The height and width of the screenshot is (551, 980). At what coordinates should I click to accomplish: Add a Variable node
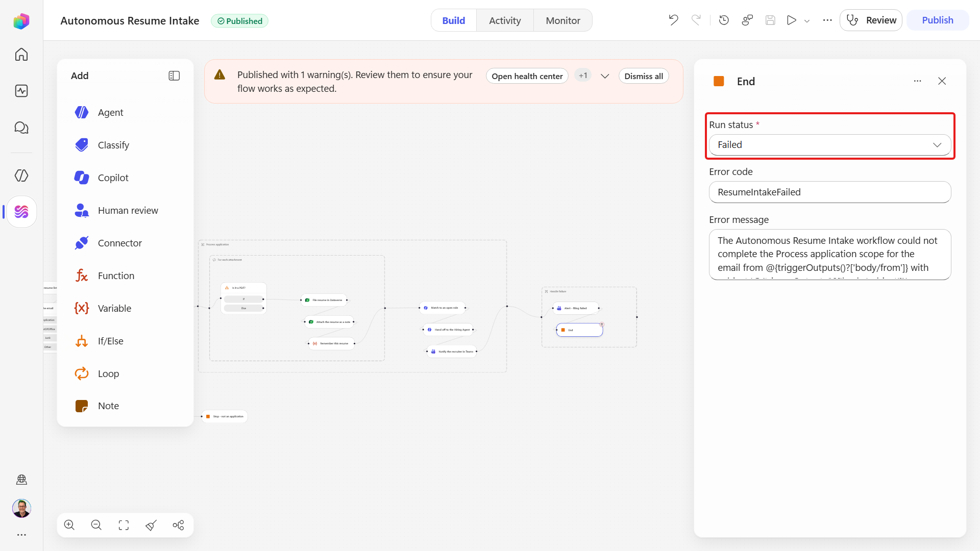(x=125, y=308)
